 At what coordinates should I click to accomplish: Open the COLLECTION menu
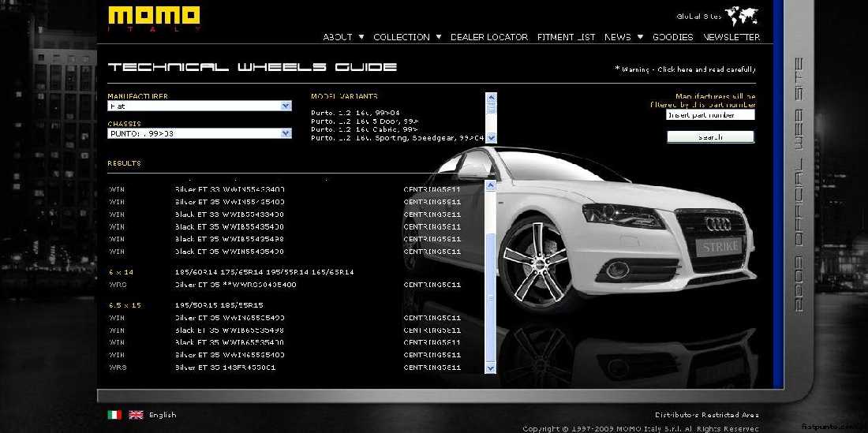402,37
